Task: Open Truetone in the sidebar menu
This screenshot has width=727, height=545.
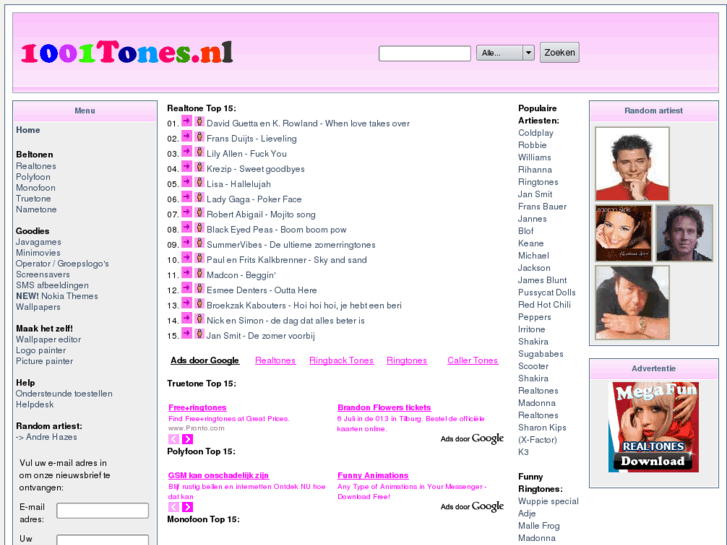Action: click(33, 199)
